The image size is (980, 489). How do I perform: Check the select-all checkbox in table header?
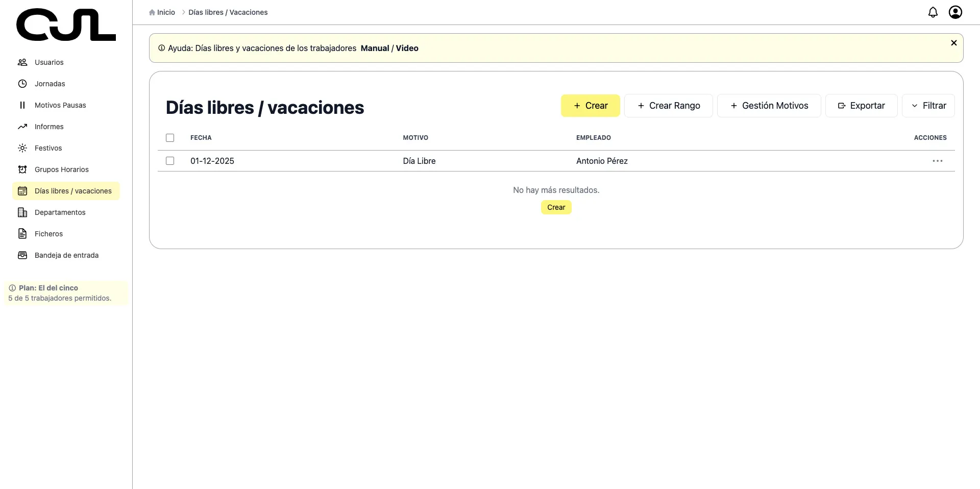170,138
